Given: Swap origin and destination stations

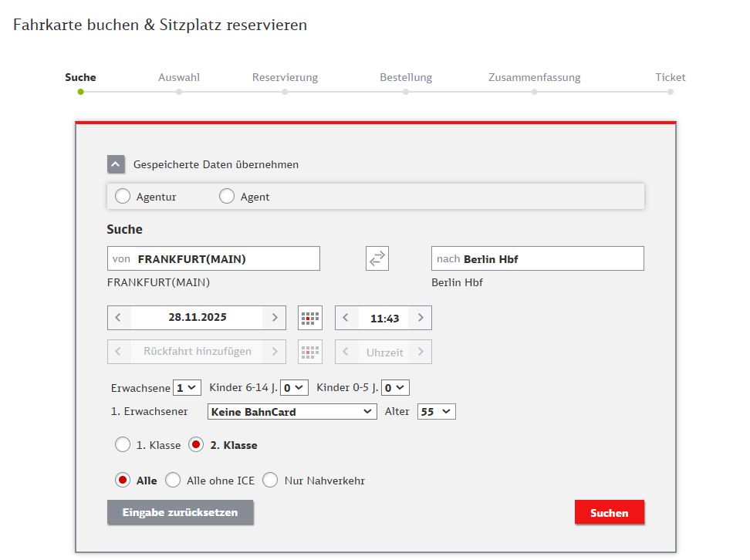Looking at the screenshot, I should pyautogui.click(x=377, y=258).
